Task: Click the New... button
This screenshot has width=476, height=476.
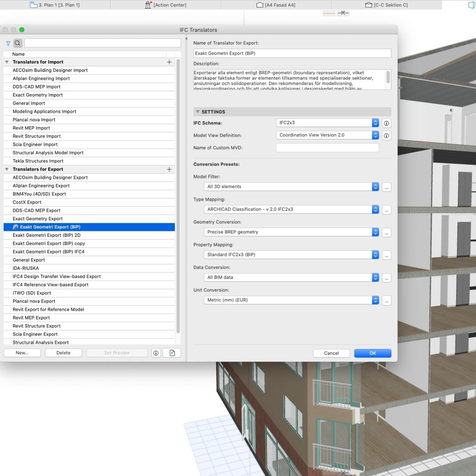Action: coord(22,353)
